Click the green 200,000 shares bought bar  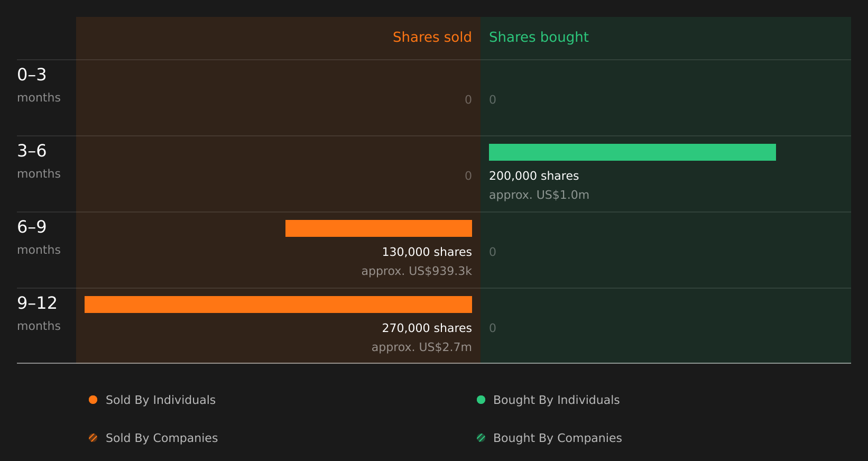pyautogui.click(x=632, y=152)
